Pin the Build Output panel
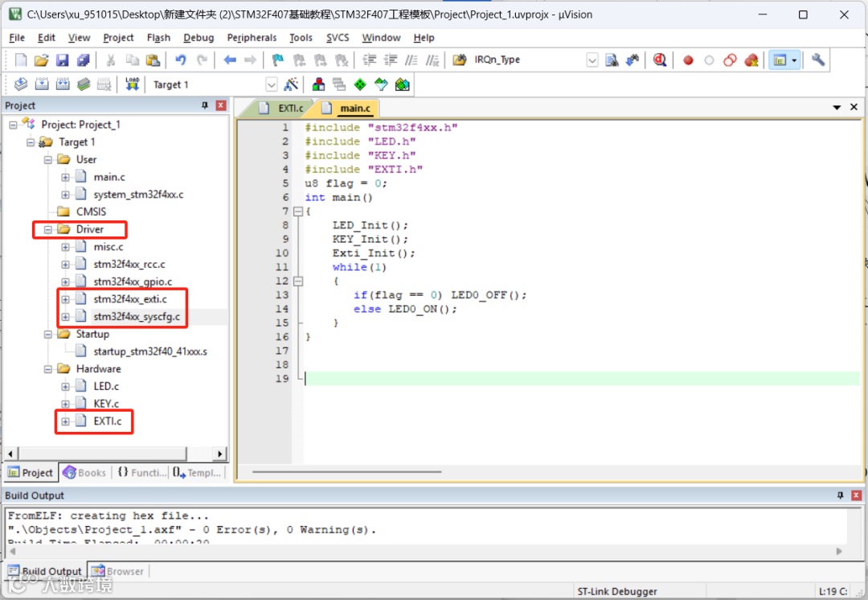The image size is (868, 600). coord(840,495)
